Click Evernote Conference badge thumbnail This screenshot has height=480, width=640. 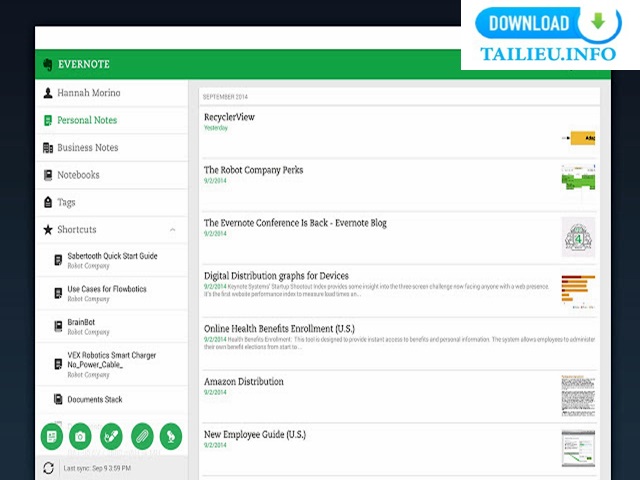pos(578,238)
